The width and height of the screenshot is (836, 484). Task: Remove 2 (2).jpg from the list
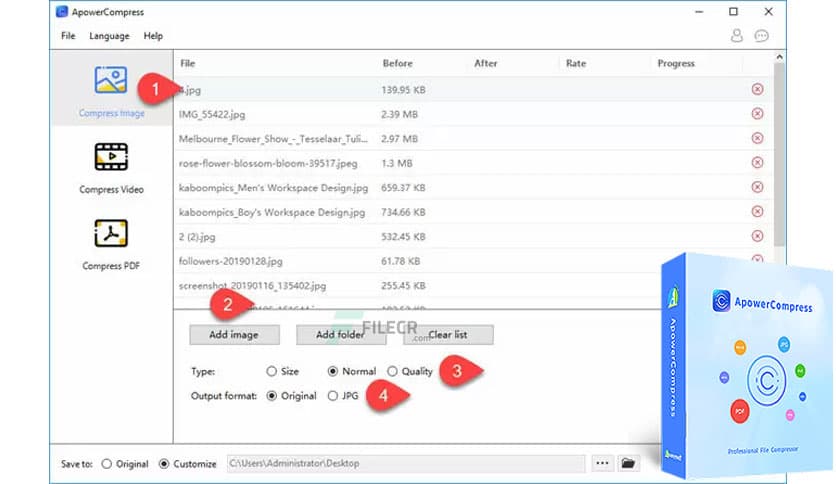[757, 236]
